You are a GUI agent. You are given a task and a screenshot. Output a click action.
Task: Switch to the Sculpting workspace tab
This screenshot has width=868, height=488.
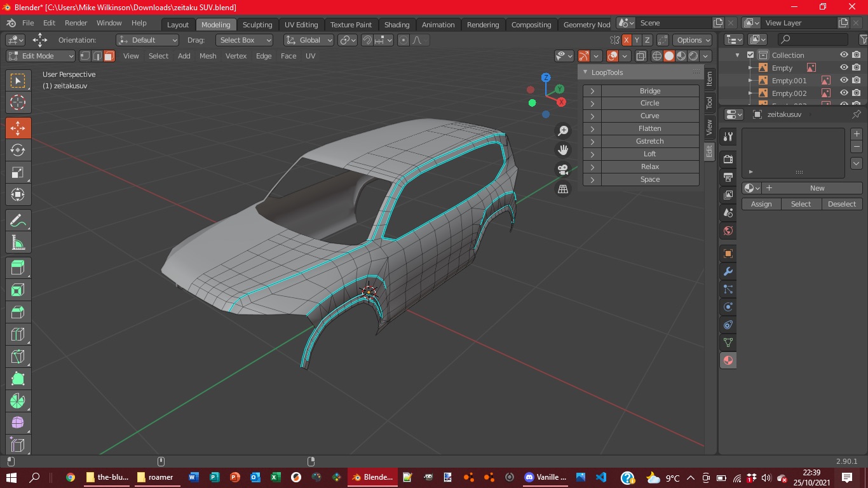(257, 25)
